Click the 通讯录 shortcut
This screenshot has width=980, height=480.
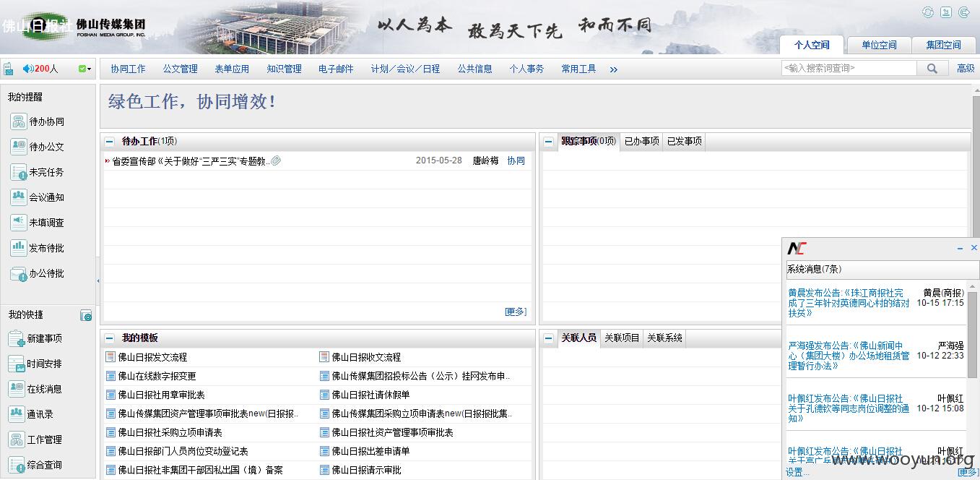32,414
